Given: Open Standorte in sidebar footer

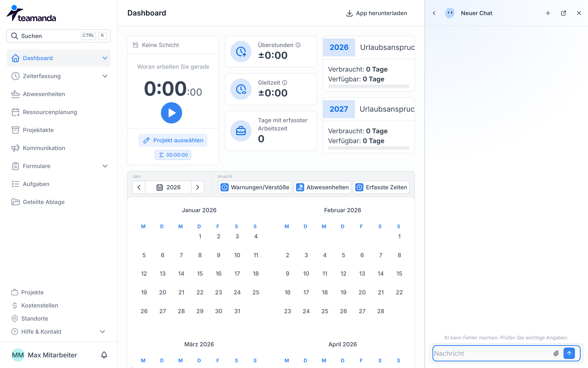Looking at the screenshot, I should coord(30,319).
